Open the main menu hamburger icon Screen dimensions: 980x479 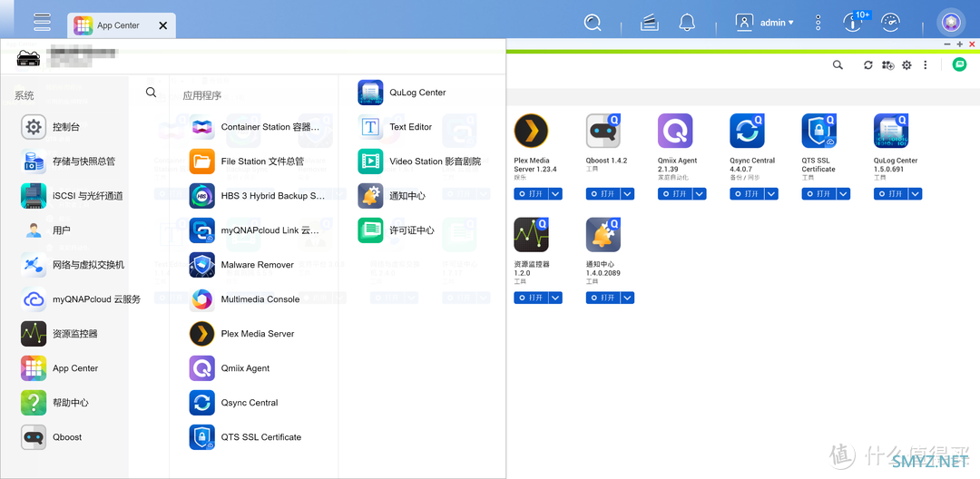click(42, 23)
